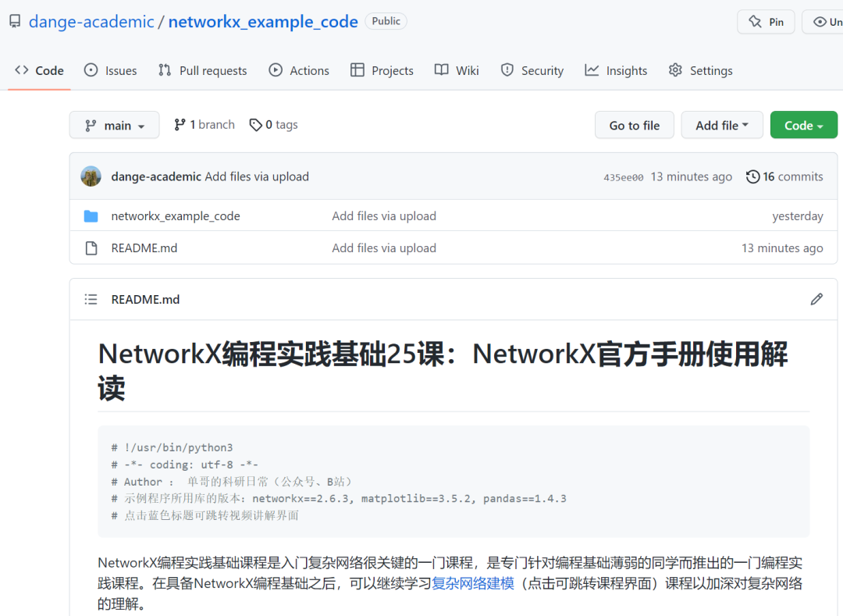Viewport: 843px width, 616px height.
Task: View the 0 tags link
Action: (x=274, y=125)
